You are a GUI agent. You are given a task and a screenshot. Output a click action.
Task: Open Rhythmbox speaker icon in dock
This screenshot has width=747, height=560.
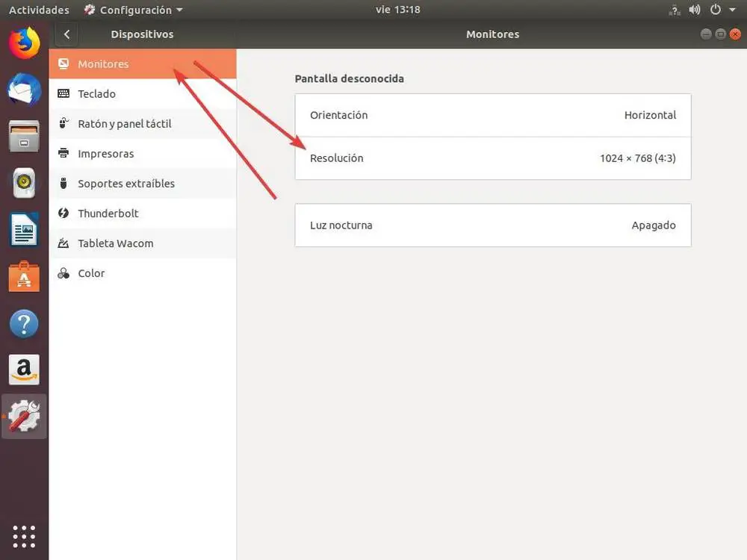[x=24, y=183]
